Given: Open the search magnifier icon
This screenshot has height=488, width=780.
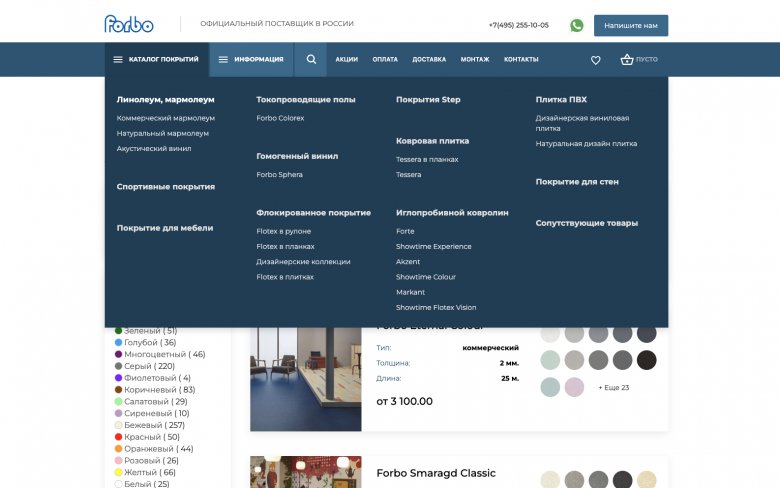Looking at the screenshot, I should 311,59.
